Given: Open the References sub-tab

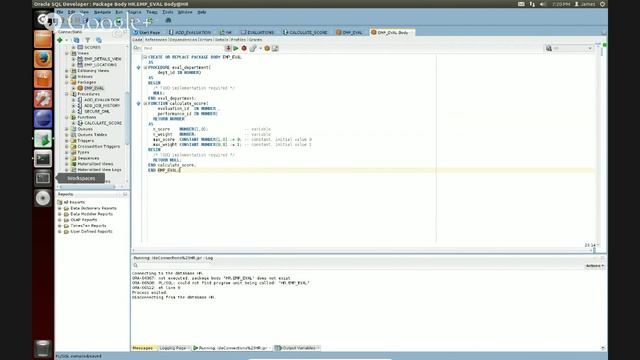Looking at the screenshot, I should [156, 40].
